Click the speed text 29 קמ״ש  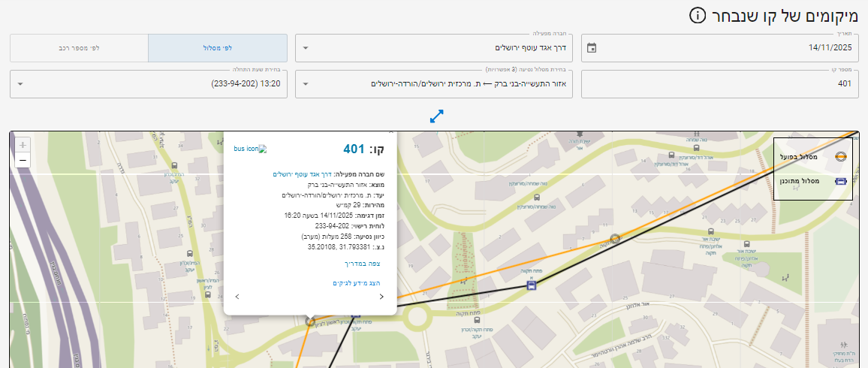tap(344, 205)
